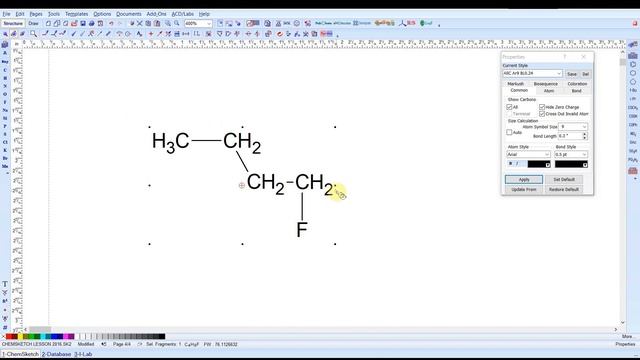
Task: Select Carbon atom in left palette
Action: click(5, 70)
